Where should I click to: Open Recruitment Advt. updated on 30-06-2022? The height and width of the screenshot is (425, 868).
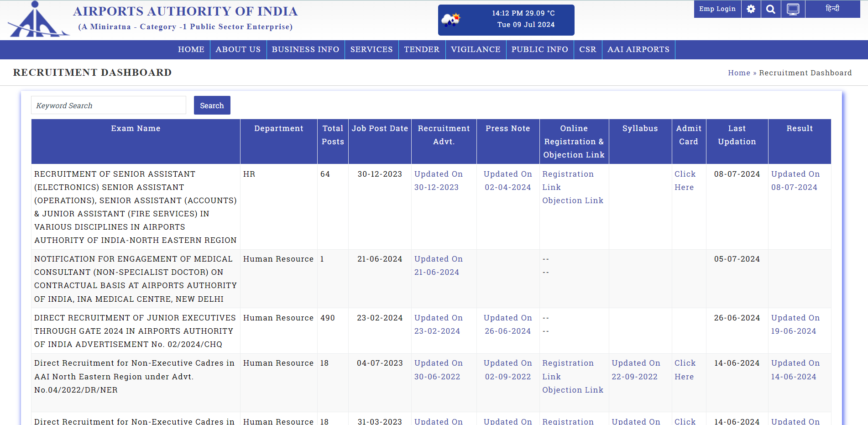click(438, 370)
